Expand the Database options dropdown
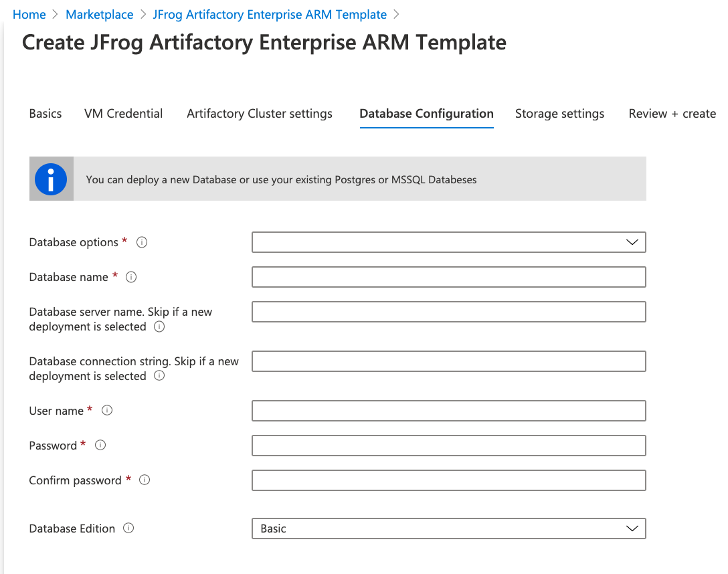 448,242
